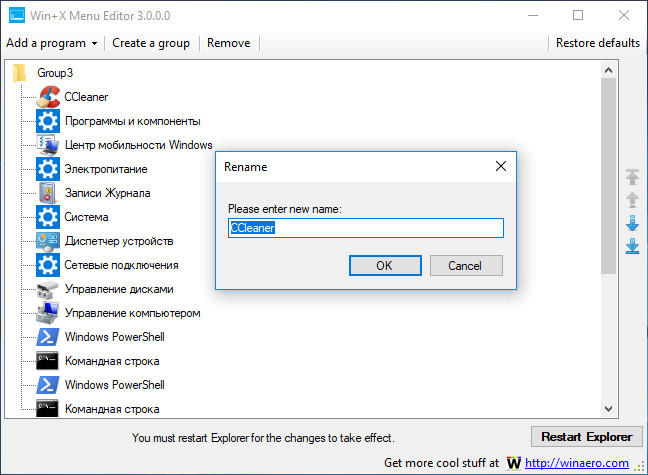Image resolution: width=648 pixels, height=475 pixels.
Task: Select Диспетчер устройств entry
Action: 119,241
